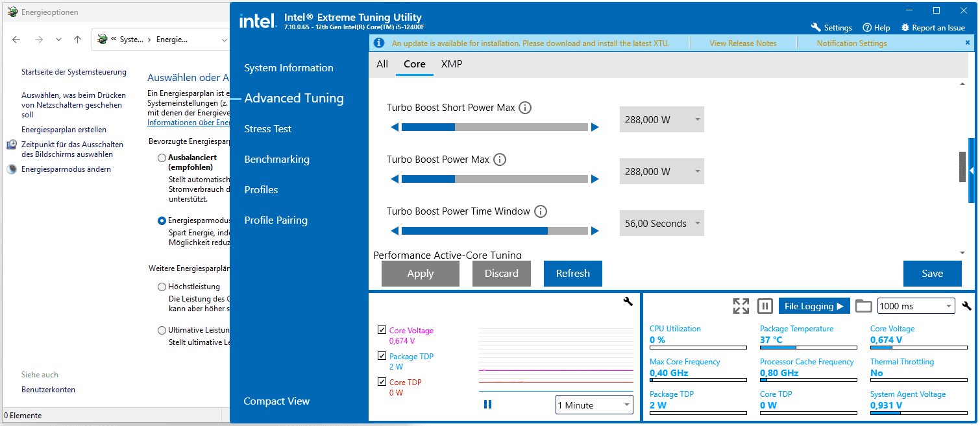Select the Ausbalanciert power plan
The height and width of the screenshot is (426, 980).
pyautogui.click(x=162, y=158)
